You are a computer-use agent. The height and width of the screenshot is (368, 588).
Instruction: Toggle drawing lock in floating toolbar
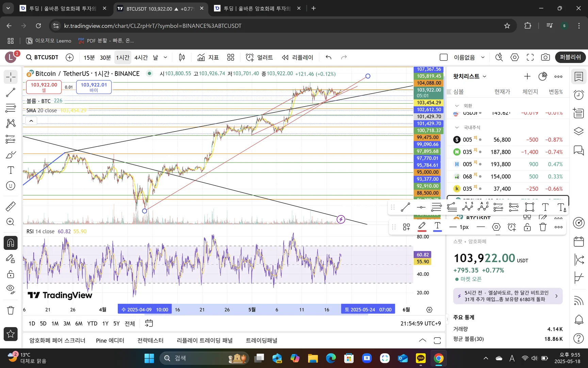(527, 227)
